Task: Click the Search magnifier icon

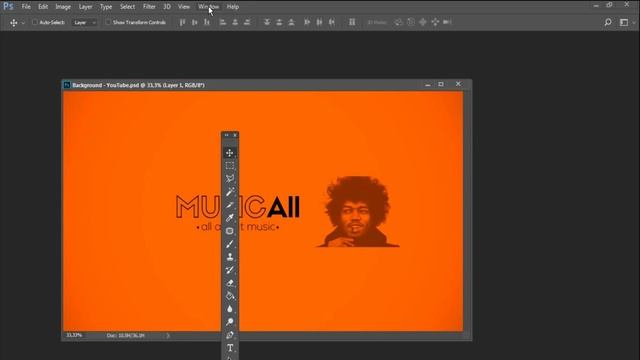Action: 608,22
